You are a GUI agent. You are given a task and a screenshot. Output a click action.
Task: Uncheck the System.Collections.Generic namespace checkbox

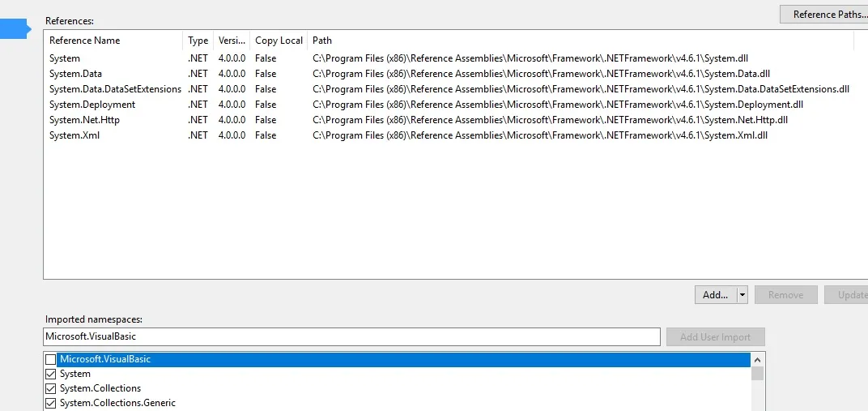point(50,403)
